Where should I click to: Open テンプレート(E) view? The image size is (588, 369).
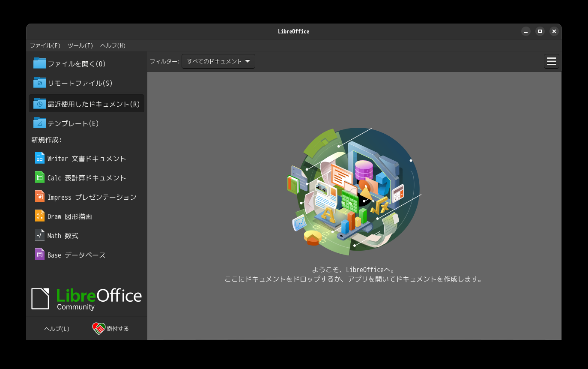tap(87, 123)
